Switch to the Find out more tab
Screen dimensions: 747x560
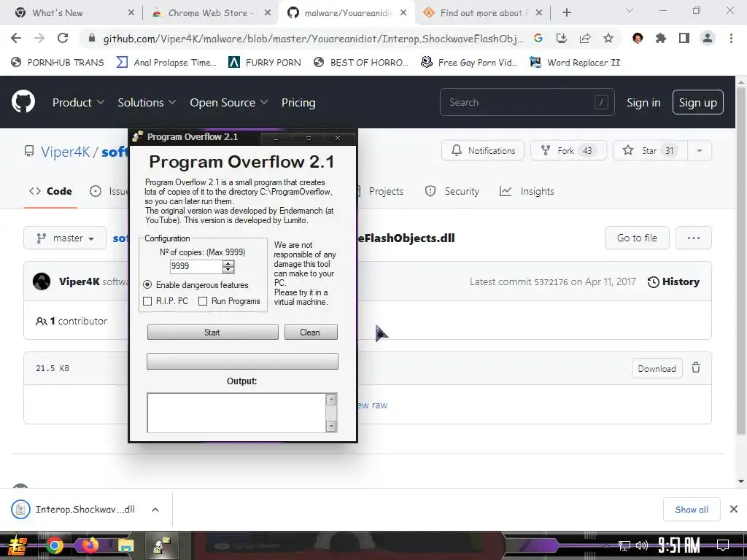(484, 13)
